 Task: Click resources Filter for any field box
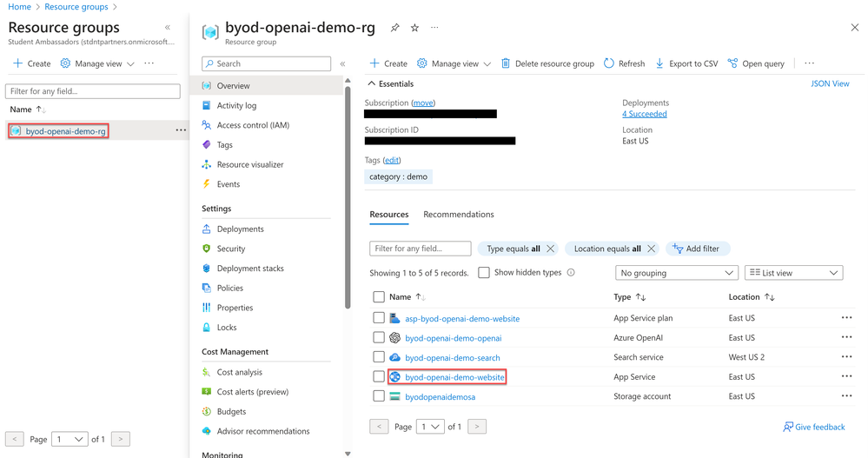tap(421, 249)
